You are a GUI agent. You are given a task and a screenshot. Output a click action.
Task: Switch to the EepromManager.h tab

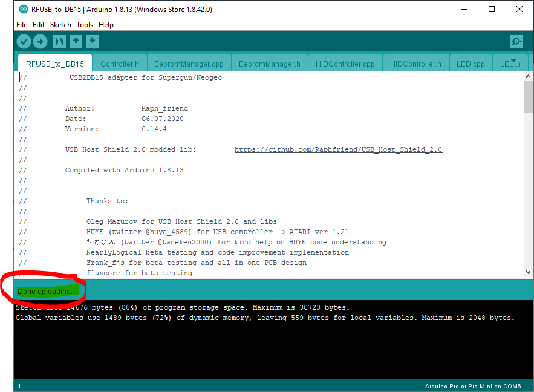click(269, 64)
